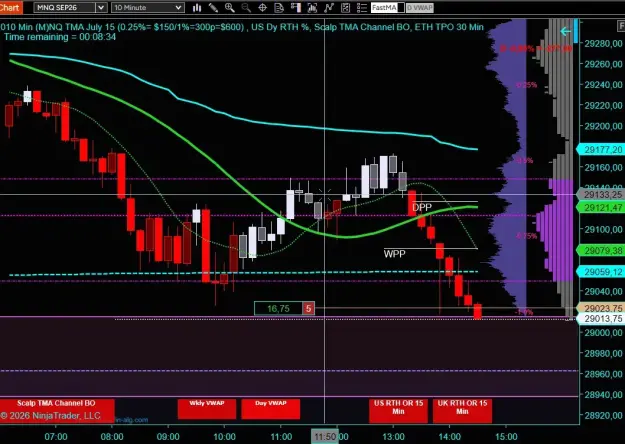
Task: Click the zoom out magnifier icon
Action: [x=246, y=7]
